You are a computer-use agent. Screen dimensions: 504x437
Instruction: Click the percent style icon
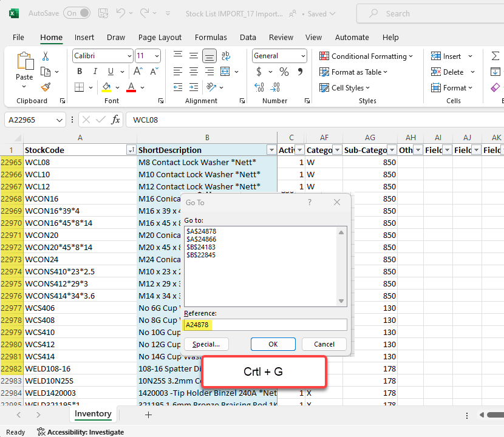click(x=284, y=72)
